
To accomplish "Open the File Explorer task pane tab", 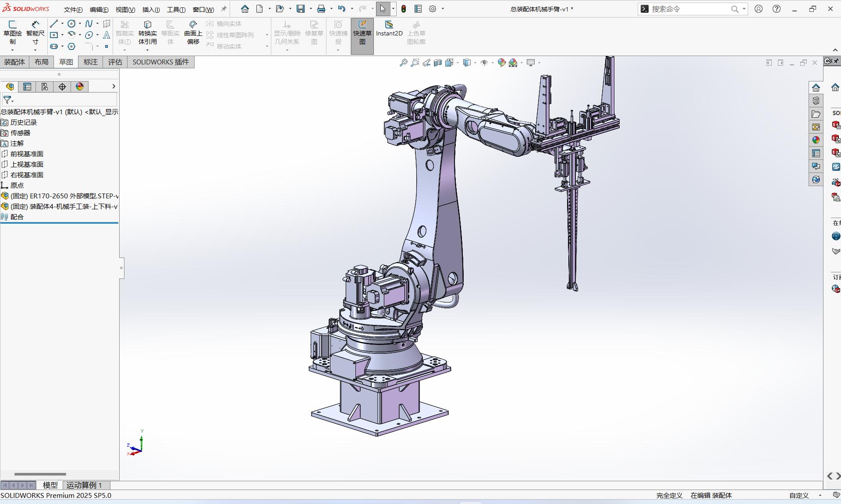I will [x=816, y=114].
